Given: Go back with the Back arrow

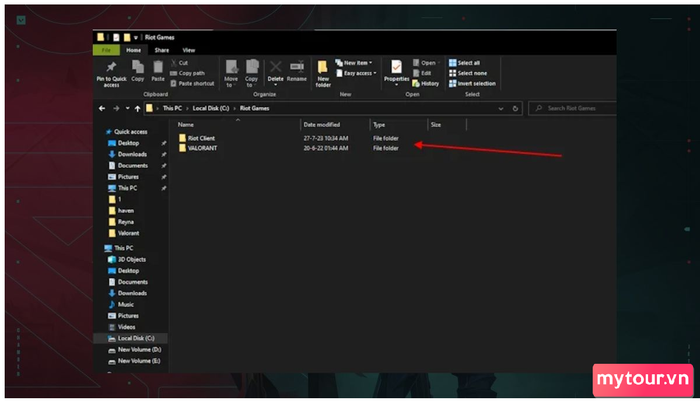Looking at the screenshot, I should (x=102, y=109).
